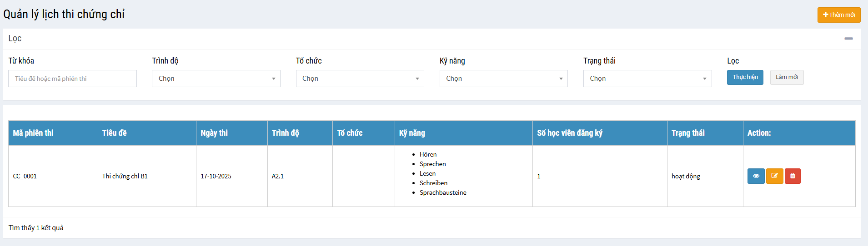Click the orange edit icon in Action column

tap(774, 176)
